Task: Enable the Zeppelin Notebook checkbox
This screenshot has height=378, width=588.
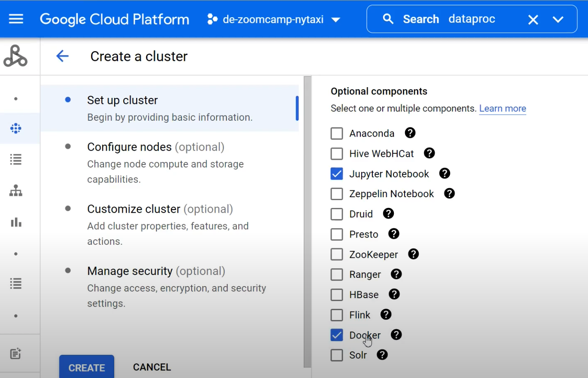Action: point(337,194)
